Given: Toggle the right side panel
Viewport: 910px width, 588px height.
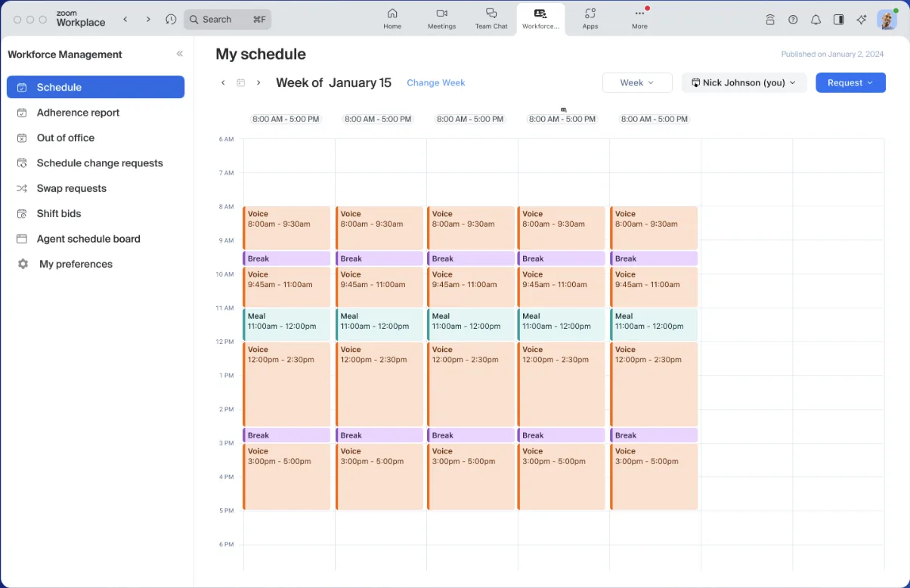Looking at the screenshot, I should (838, 20).
